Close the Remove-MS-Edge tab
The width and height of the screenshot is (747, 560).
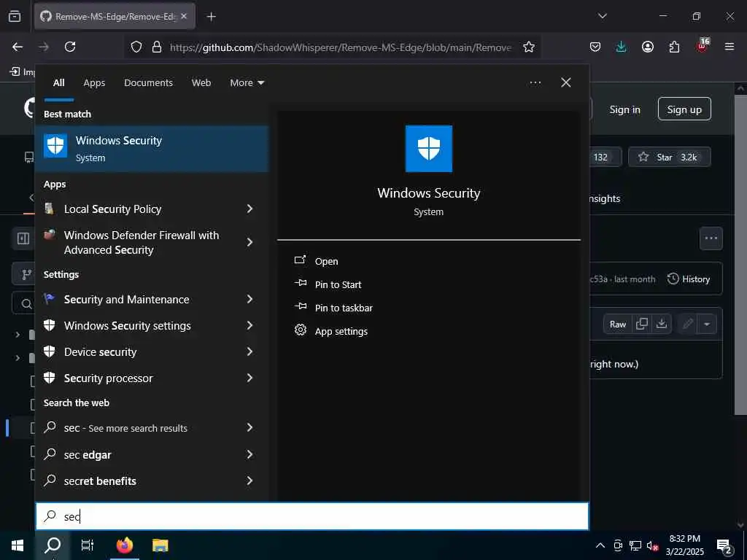click(x=184, y=16)
